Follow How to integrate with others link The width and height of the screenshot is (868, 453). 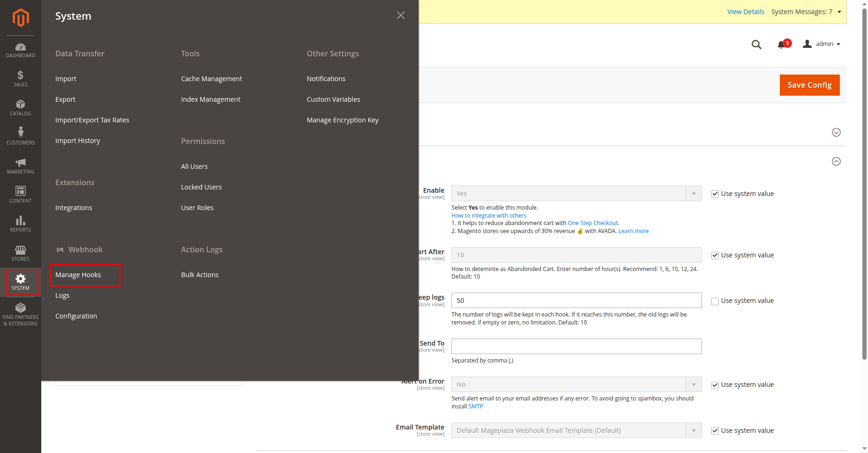(x=489, y=216)
